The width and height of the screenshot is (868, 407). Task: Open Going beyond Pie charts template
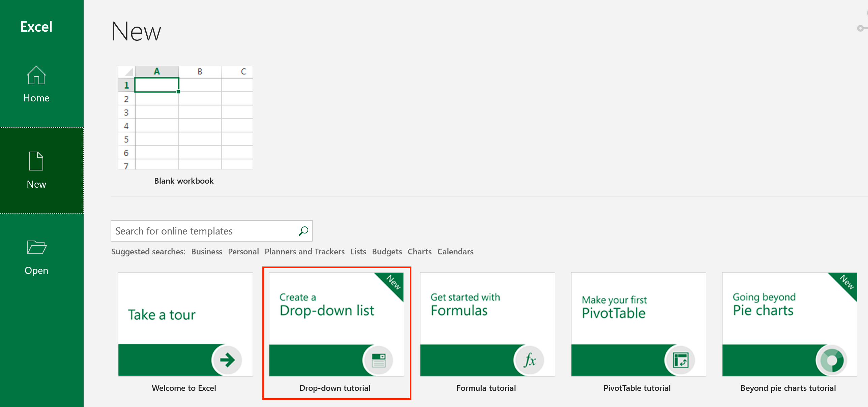click(x=790, y=324)
